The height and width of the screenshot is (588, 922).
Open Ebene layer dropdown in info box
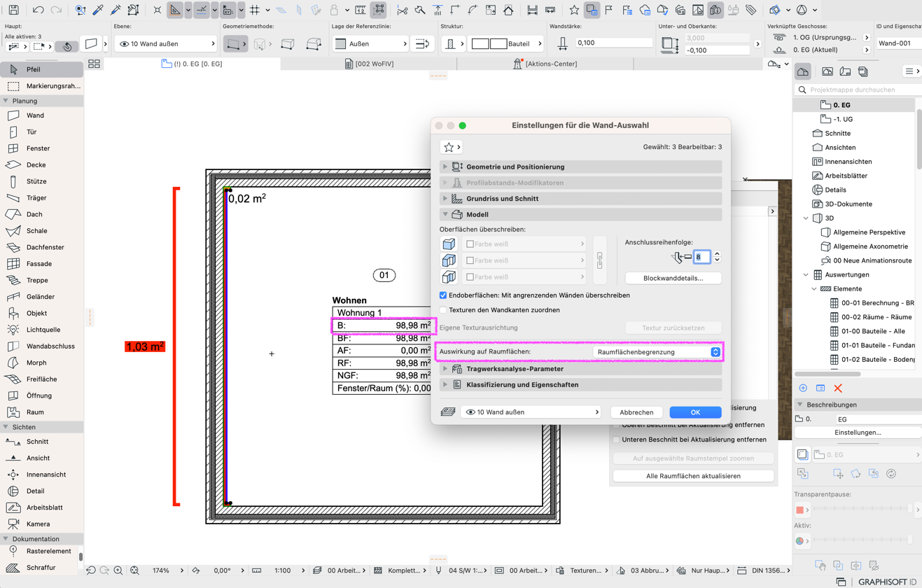[x=166, y=43]
